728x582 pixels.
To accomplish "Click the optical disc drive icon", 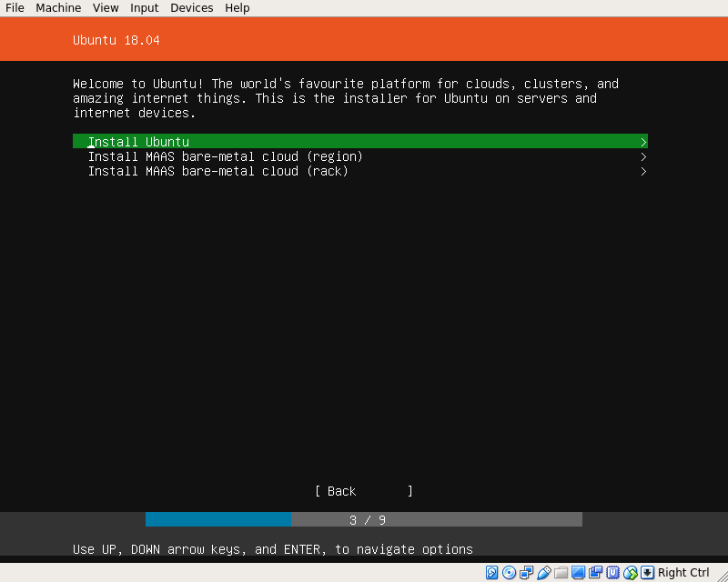I will (x=510, y=573).
